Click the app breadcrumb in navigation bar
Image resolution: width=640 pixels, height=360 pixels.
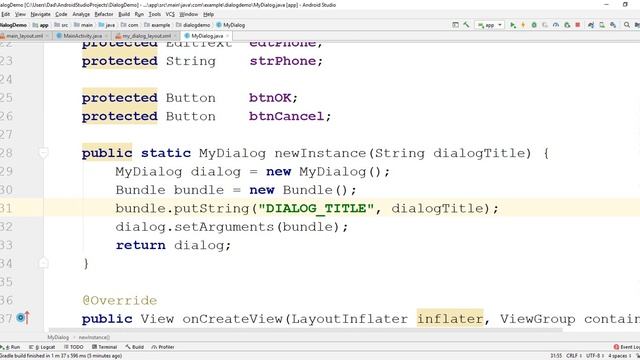point(41,25)
